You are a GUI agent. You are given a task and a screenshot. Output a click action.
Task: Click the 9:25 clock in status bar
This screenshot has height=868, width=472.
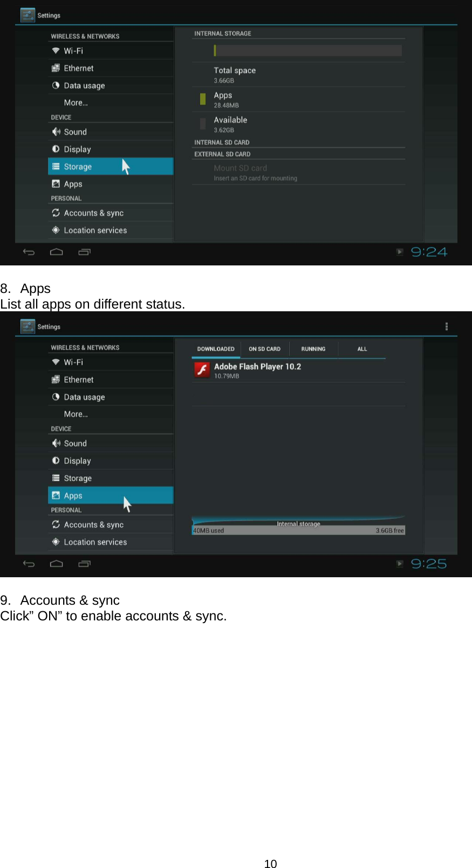[x=429, y=564]
